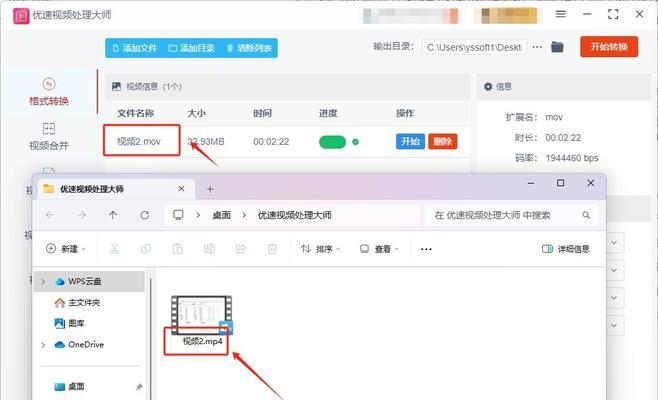Open the hamburger menu in the title bar

click(x=561, y=14)
